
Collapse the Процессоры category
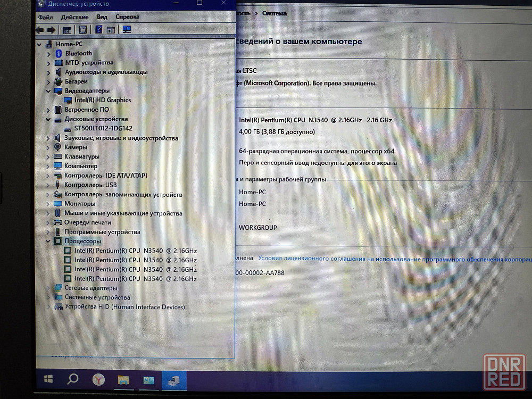coord(49,241)
